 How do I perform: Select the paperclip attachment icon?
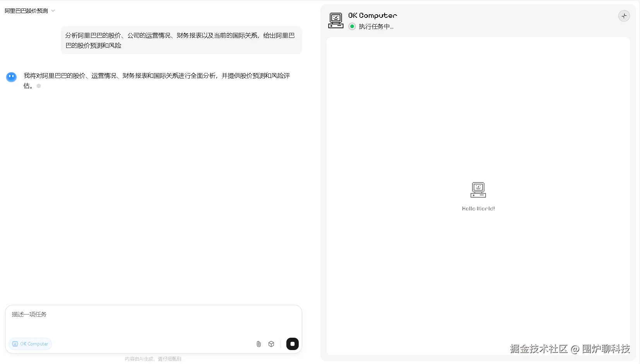pyautogui.click(x=258, y=344)
